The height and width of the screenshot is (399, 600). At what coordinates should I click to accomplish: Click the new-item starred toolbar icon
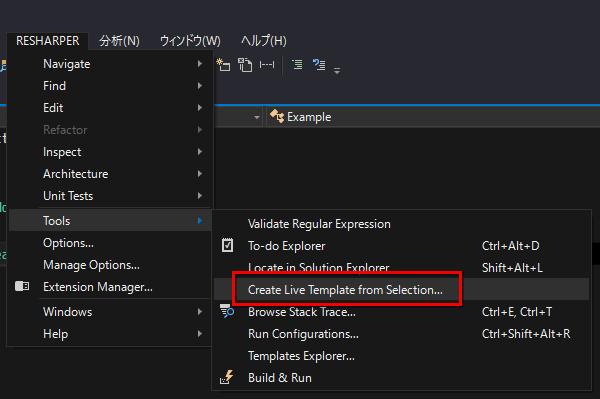tap(223, 65)
